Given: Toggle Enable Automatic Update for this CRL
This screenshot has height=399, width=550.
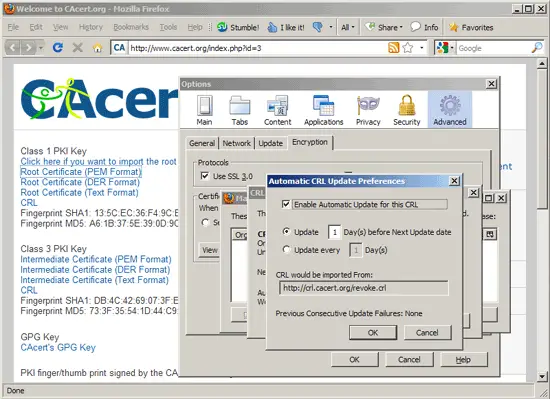Looking at the screenshot, I should point(286,204).
